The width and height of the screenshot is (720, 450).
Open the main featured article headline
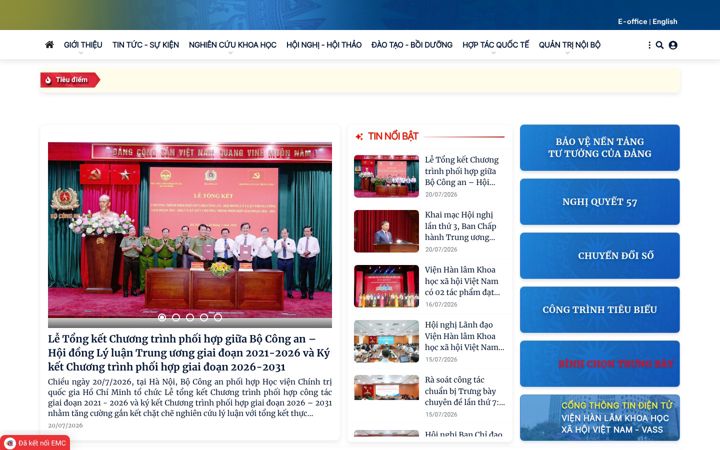pos(189,353)
